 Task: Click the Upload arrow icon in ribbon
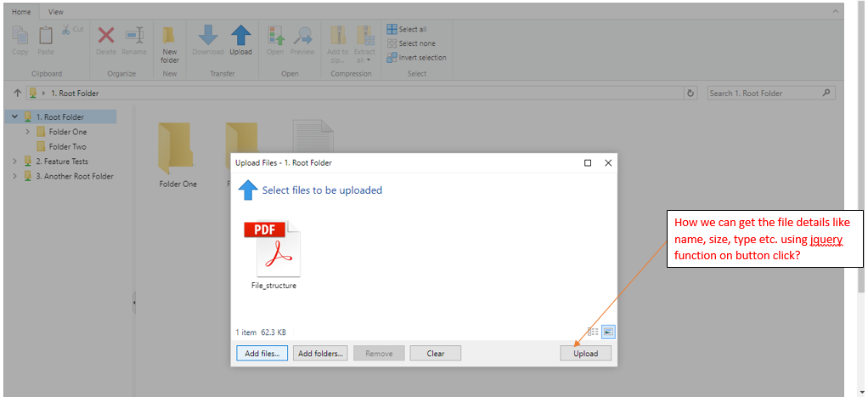pyautogui.click(x=240, y=36)
